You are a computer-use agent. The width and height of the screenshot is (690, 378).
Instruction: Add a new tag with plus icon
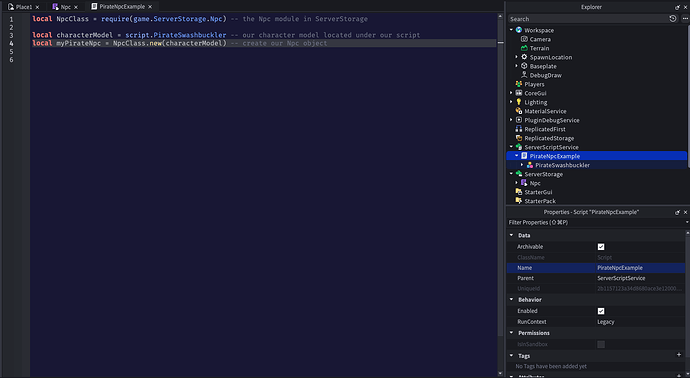click(679, 355)
